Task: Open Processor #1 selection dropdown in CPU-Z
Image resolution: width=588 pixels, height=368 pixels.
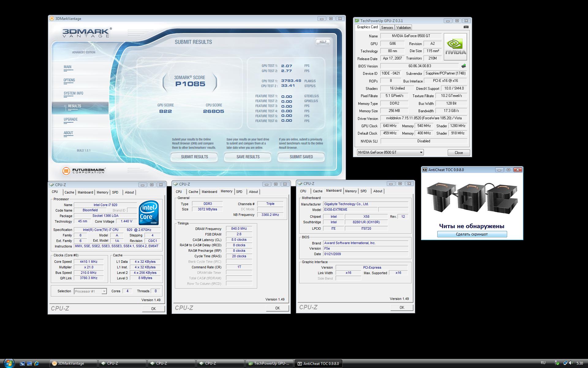Action: tap(104, 291)
